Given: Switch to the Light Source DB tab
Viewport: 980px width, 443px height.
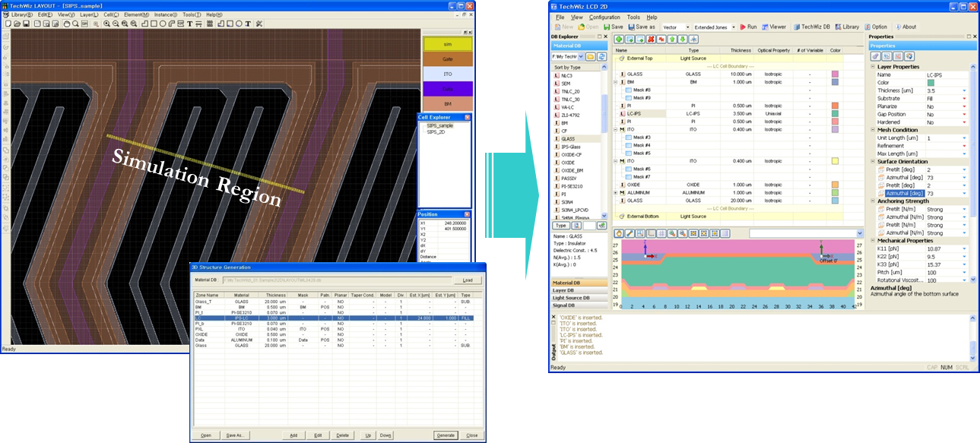Looking at the screenshot, I should [x=579, y=298].
